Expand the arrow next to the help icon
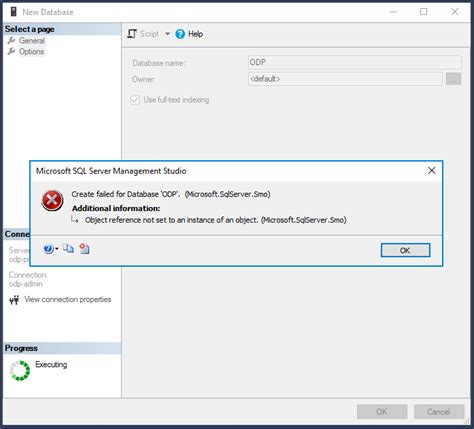Viewport: 474px width, 429px height. [x=57, y=249]
